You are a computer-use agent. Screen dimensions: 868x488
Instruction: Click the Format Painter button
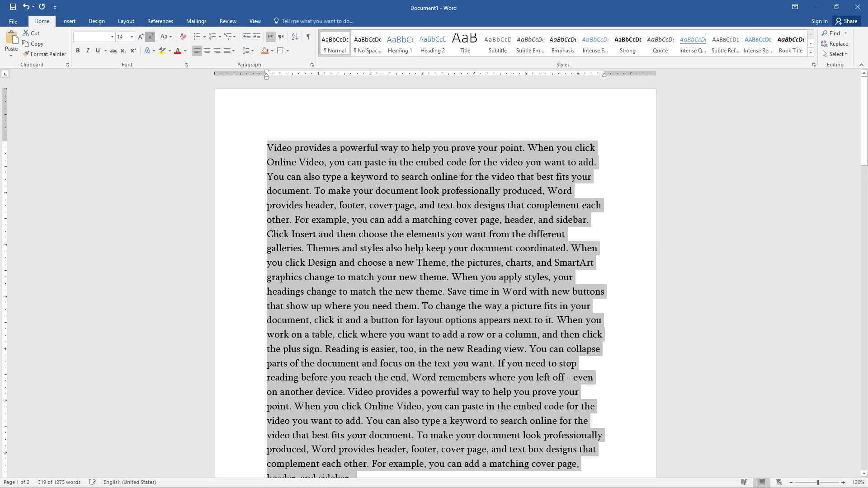coord(44,54)
